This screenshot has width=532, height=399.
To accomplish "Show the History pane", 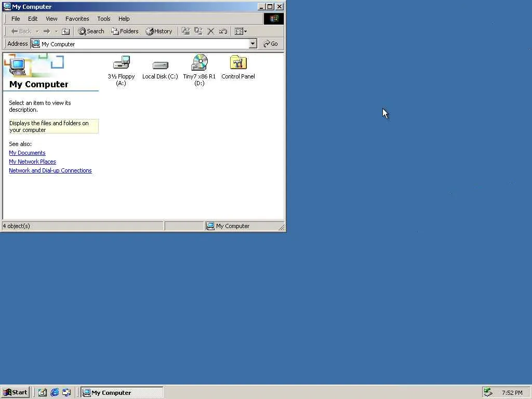I will 159,31.
